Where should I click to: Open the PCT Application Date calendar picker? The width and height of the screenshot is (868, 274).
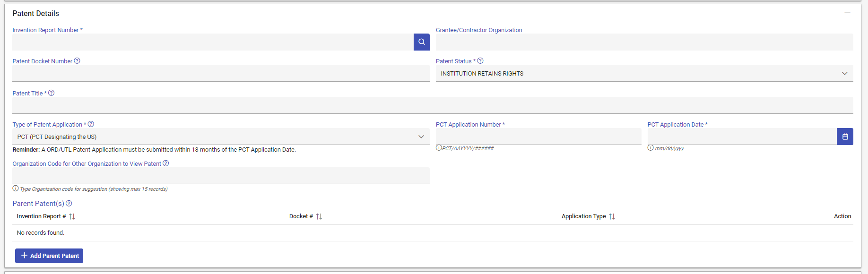click(845, 137)
